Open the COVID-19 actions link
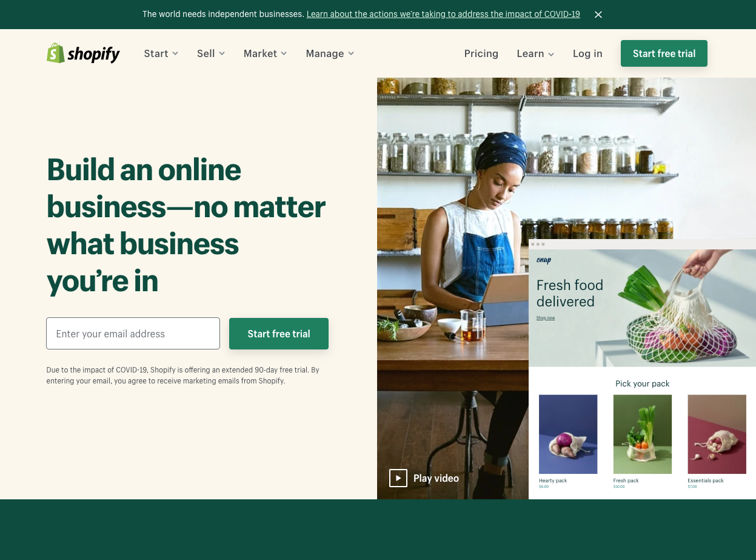This screenshot has height=560, width=756. point(443,14)
